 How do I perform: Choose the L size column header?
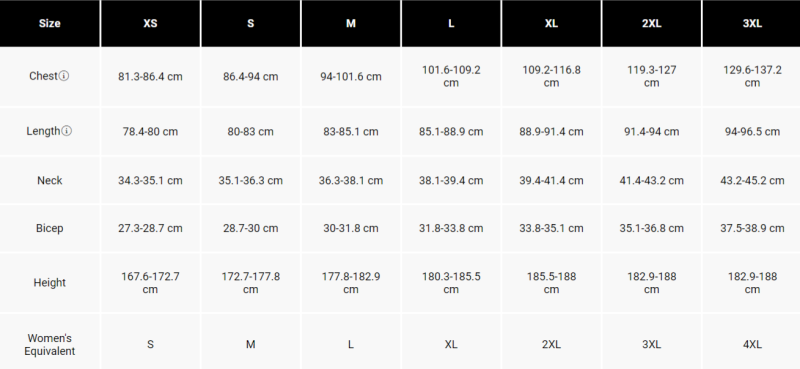coord(451,23)
